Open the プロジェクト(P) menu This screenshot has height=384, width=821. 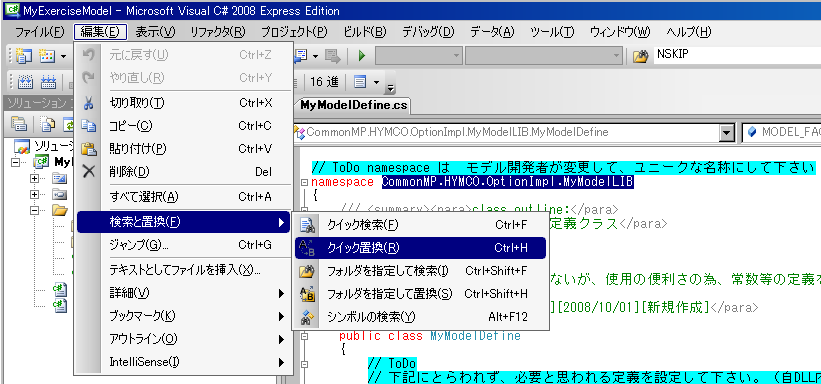294,32
